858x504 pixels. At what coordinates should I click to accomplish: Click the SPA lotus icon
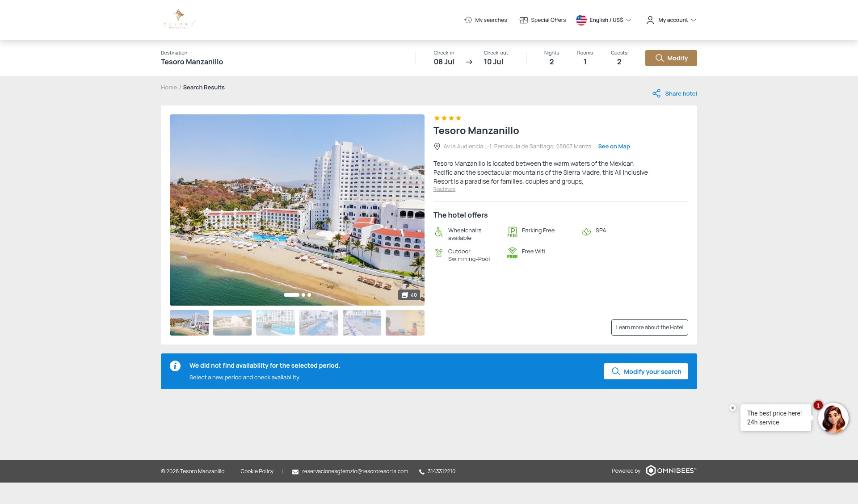[586, 231]
